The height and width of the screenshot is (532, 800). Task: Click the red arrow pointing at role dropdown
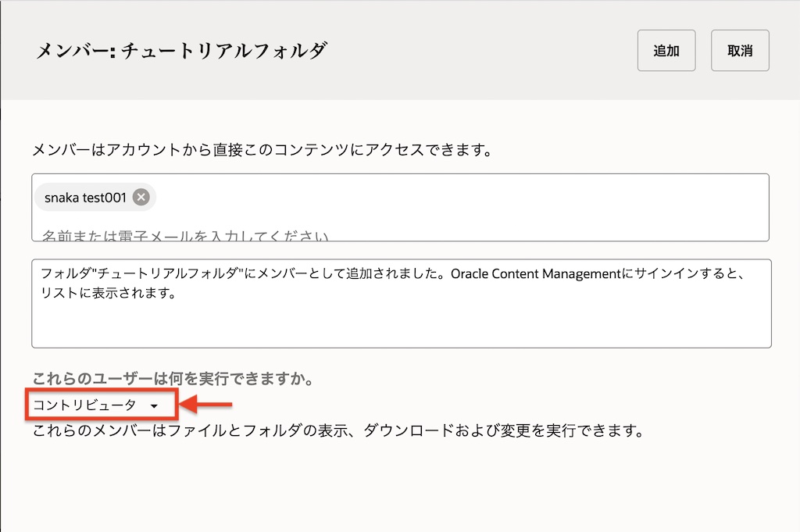207,405
